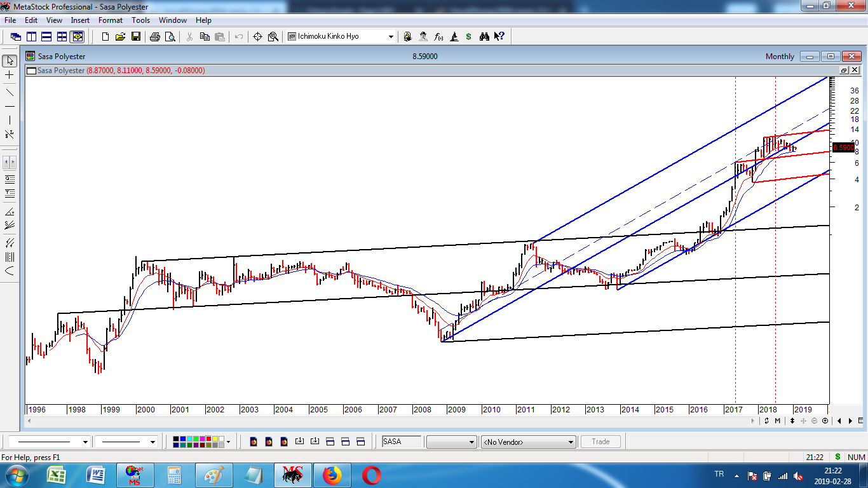This screenshot has width=868, height=488.
Task: Click the four-pane grid layout icon
Action: click(x=62, y=37)
